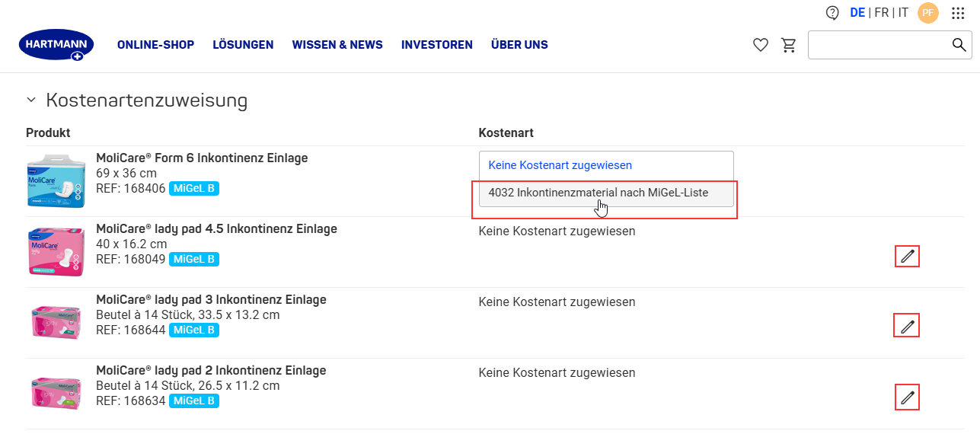
Task: Focus the search input field
Action: point(879,45)
